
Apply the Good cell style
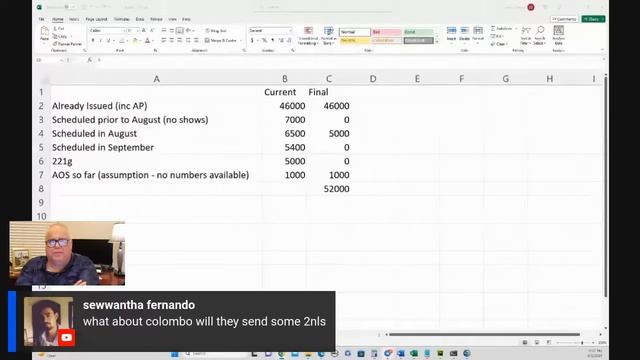418,32
